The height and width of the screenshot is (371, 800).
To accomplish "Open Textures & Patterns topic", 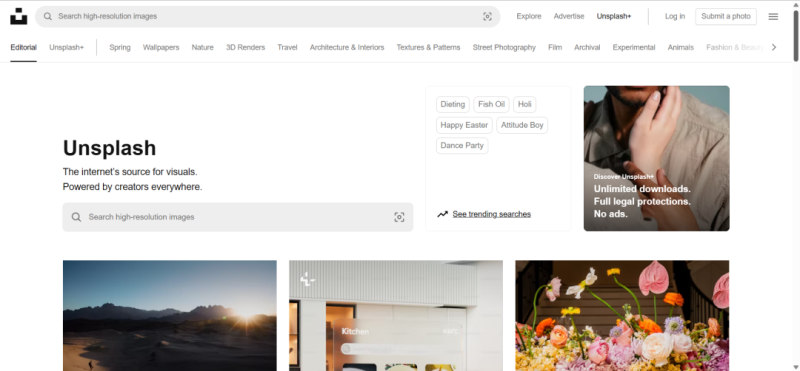I will click(428, 47).
